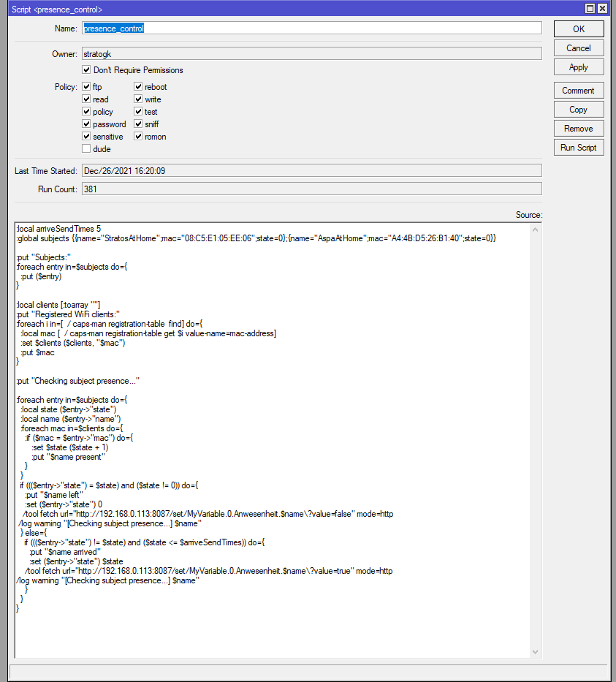Open the Comment dialog
This screenshot has height=682, width=616.
579,91
